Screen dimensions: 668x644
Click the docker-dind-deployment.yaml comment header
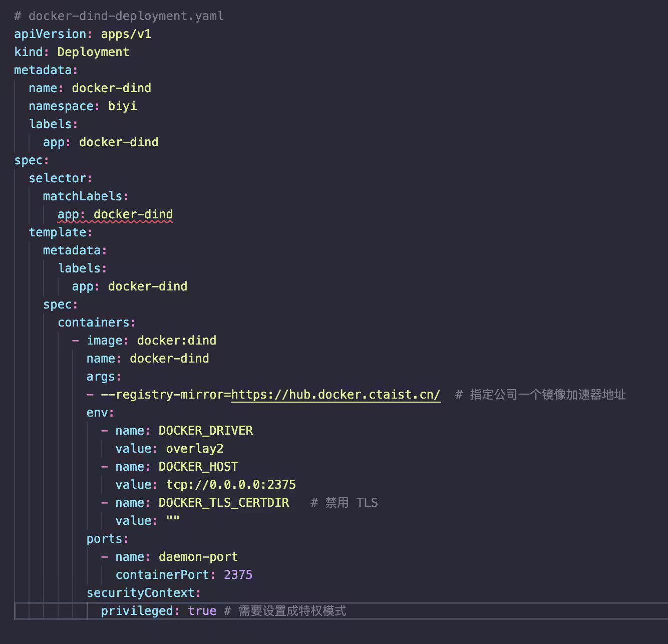[x=119, y=16]
